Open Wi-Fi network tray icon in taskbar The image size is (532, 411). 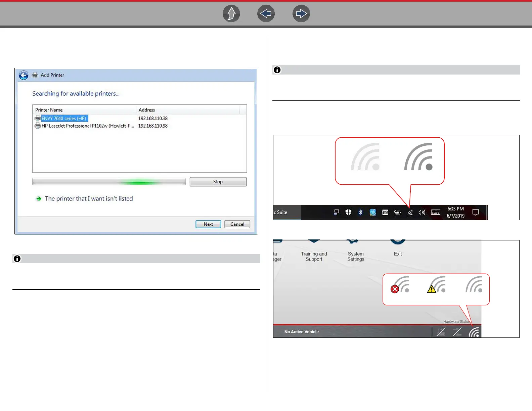pyautogui.click(x=410, y=213)
